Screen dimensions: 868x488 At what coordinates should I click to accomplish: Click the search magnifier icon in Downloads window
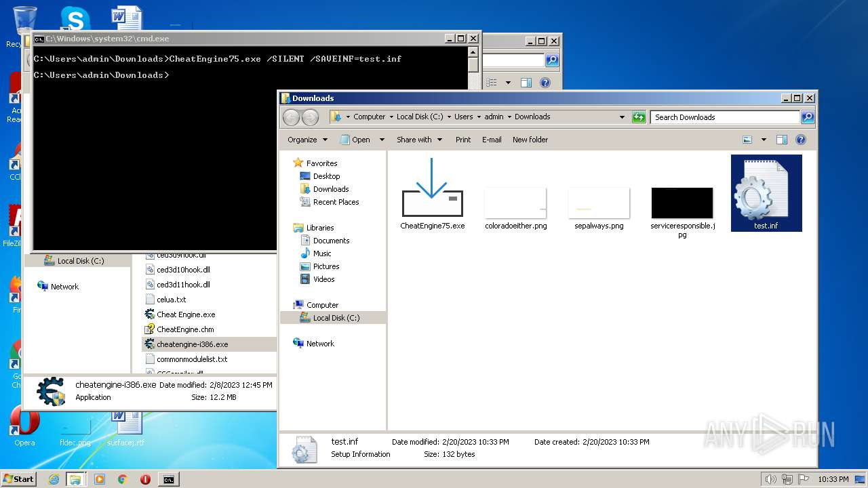(x=807, y=117)
